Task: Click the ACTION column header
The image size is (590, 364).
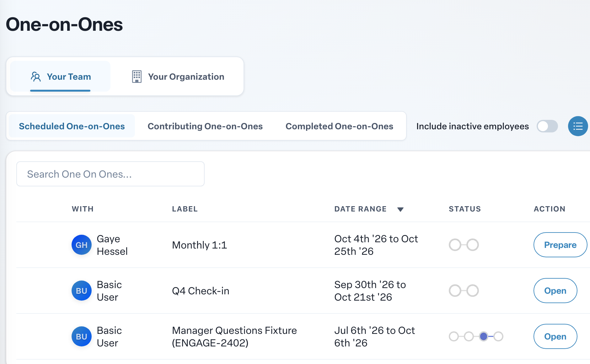Action: pyautogui.click(x=550, y=209)
